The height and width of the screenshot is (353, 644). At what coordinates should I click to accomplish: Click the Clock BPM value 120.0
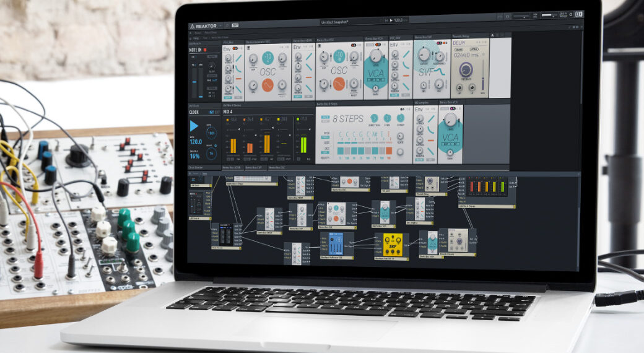click(196, 142)
